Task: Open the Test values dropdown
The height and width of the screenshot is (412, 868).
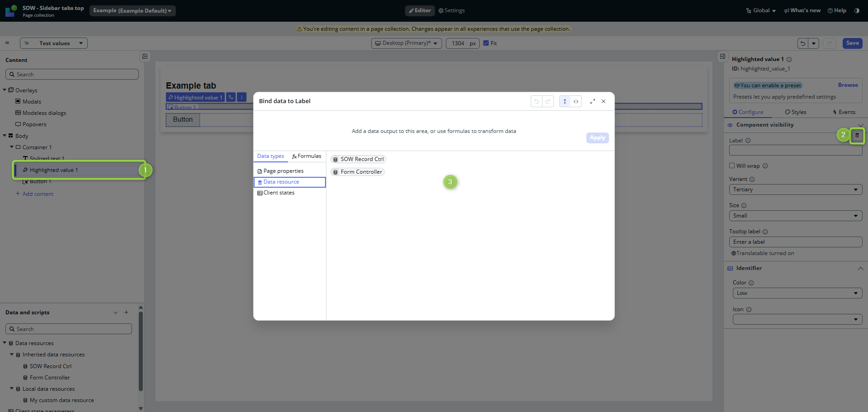Action: (54, 43)
